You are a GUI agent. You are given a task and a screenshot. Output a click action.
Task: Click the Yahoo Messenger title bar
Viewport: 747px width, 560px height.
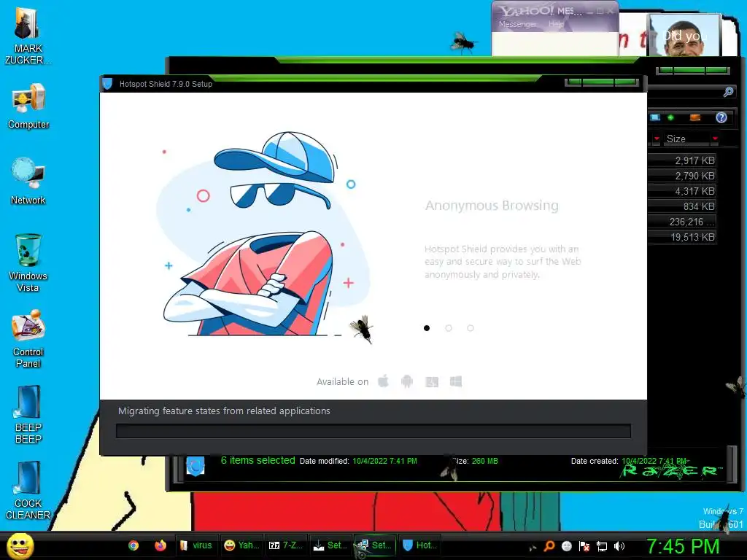click(x=555, y=10)
